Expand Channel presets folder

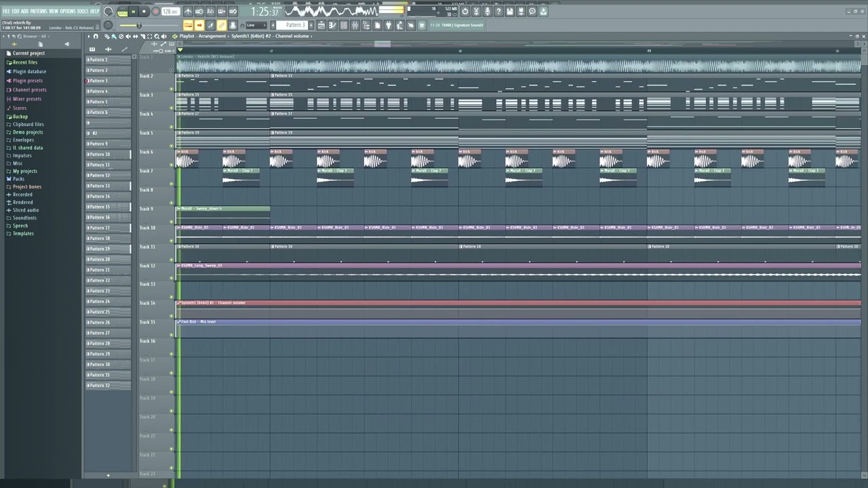coord(29,89)
